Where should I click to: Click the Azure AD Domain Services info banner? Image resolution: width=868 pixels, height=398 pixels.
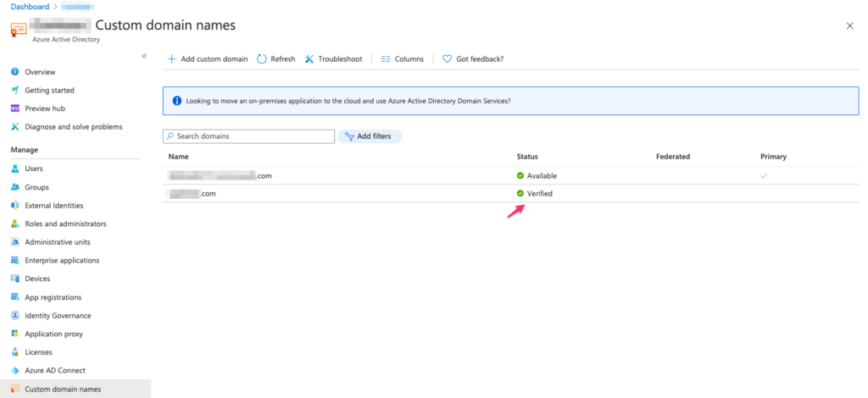[510, 101]
